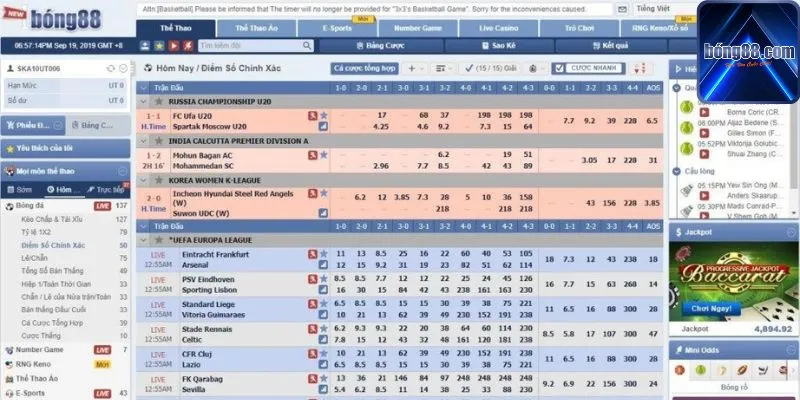
Task: Play stream for Gilles Simon match
Action: (704, 133)
